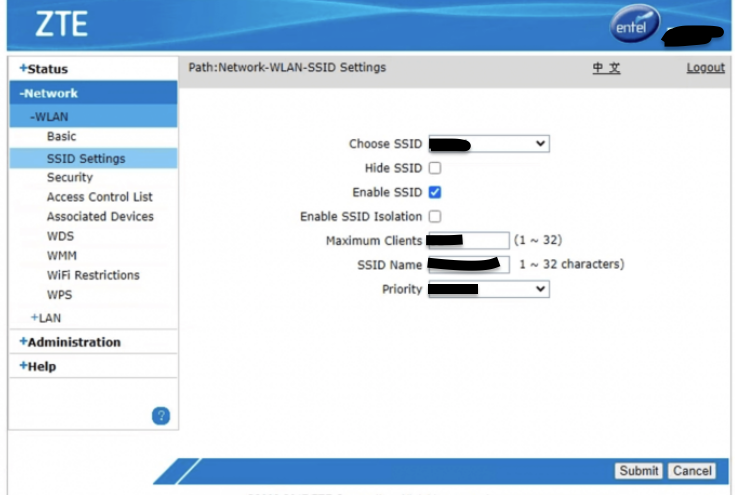This screenshot has height=495, width=735.
Task: Open WiFi Restrictions page
Action: pos(93,275)
